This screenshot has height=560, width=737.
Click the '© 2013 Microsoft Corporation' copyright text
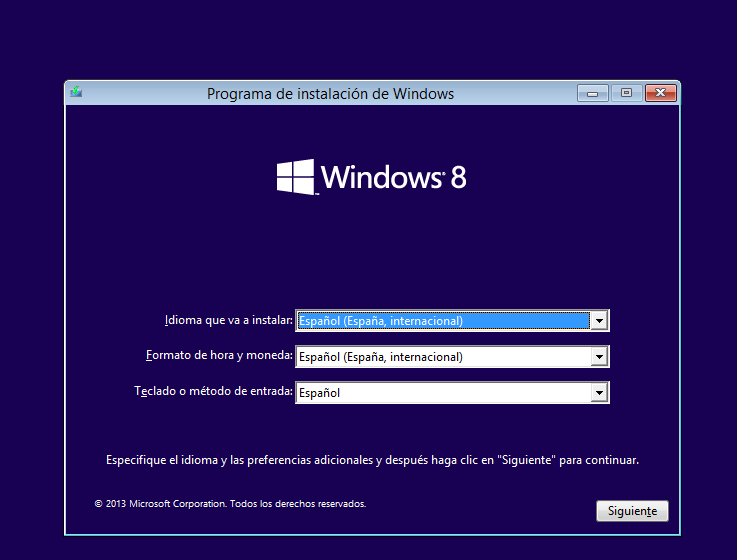(230, 504)
